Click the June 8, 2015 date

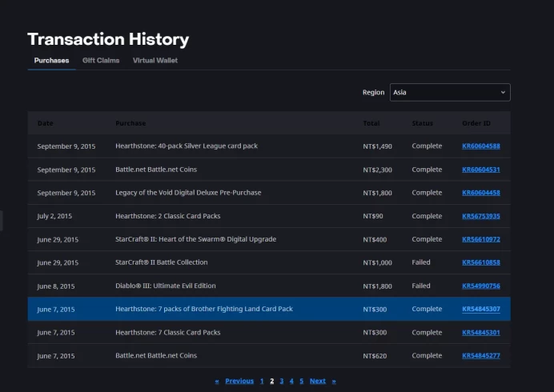coord(56,286)
